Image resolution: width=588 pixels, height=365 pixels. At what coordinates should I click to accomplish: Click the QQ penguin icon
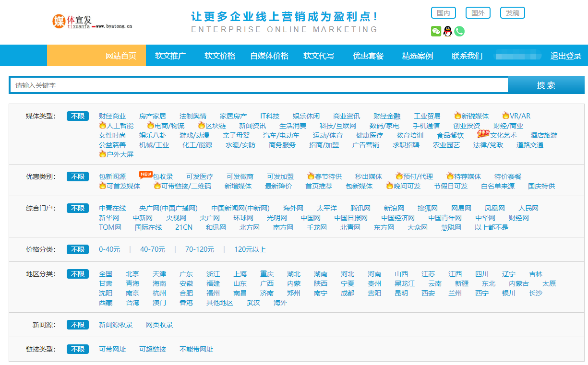tap(448, 31)
